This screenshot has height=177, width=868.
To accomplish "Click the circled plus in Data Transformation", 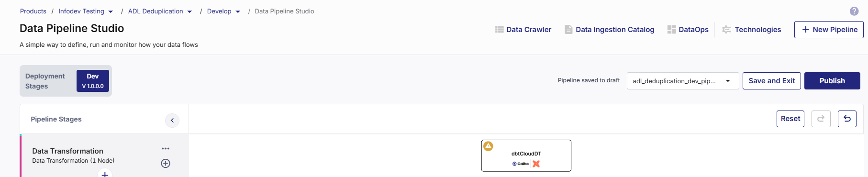I will (166, 163).
